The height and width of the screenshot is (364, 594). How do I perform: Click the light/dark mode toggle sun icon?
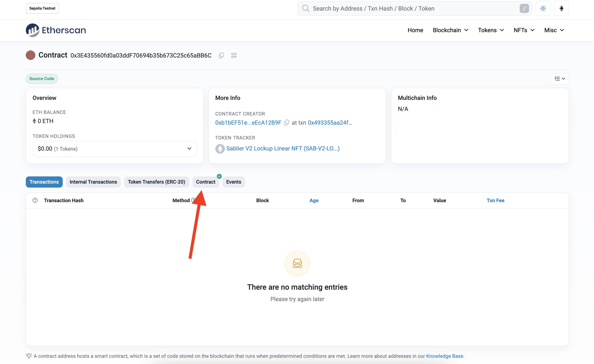click(x=543, y=8)
